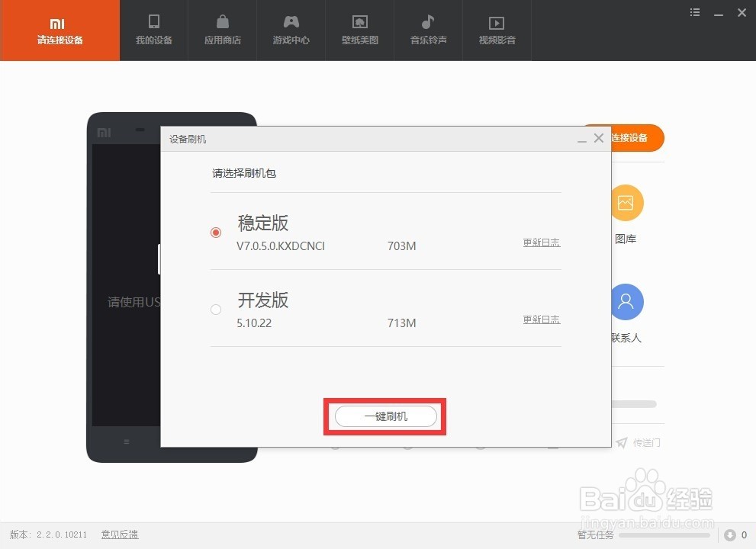Click the 意见反馈 feedback link
Viewport: 756px width, 549px height.
tap(120, 535)
